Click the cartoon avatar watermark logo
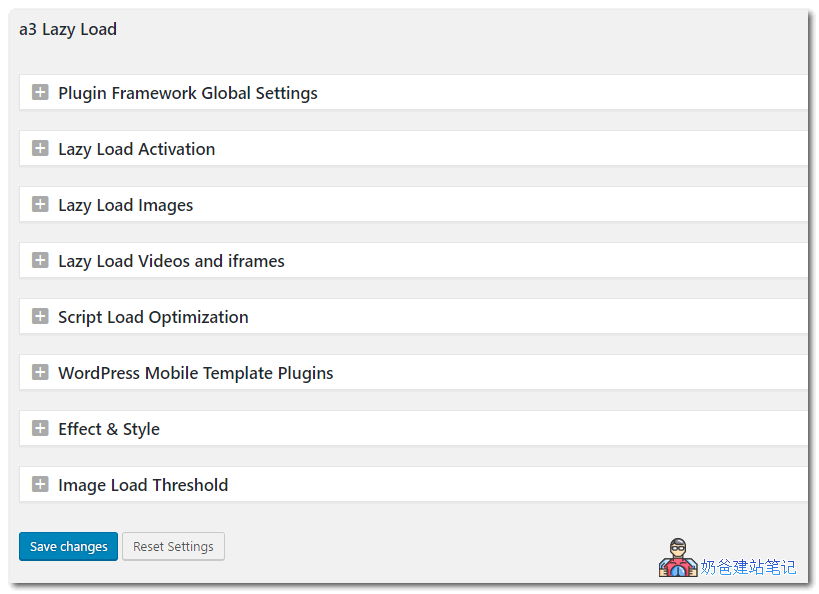Image resolution: width=819 pixels, height=594 pixels. point(677,559)
